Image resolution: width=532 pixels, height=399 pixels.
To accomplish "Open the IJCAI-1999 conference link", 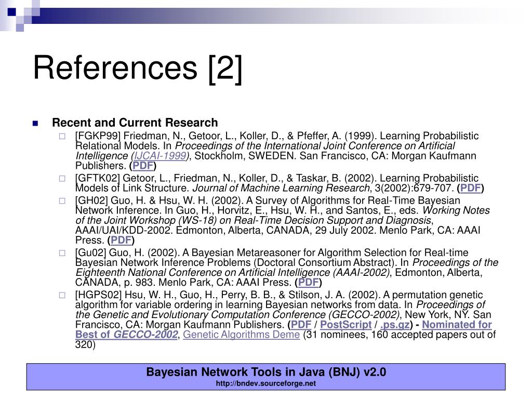I will 160,156.
